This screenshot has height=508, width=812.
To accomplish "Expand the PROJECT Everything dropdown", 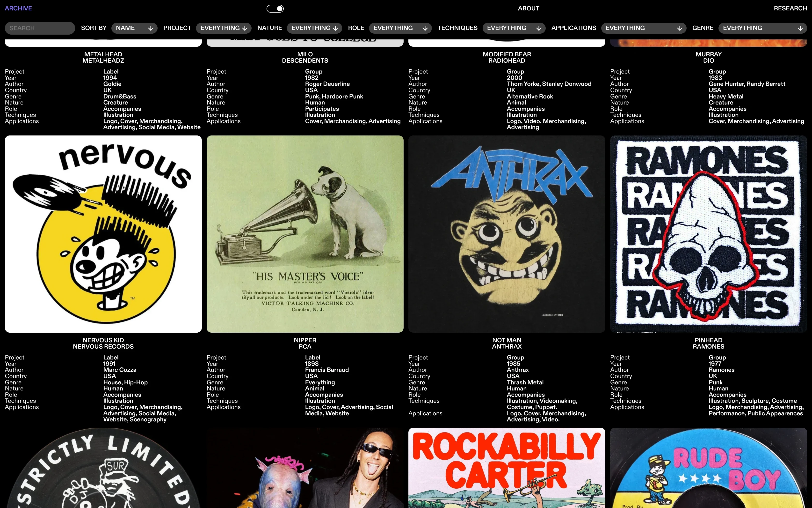I will tap(224, 28).
